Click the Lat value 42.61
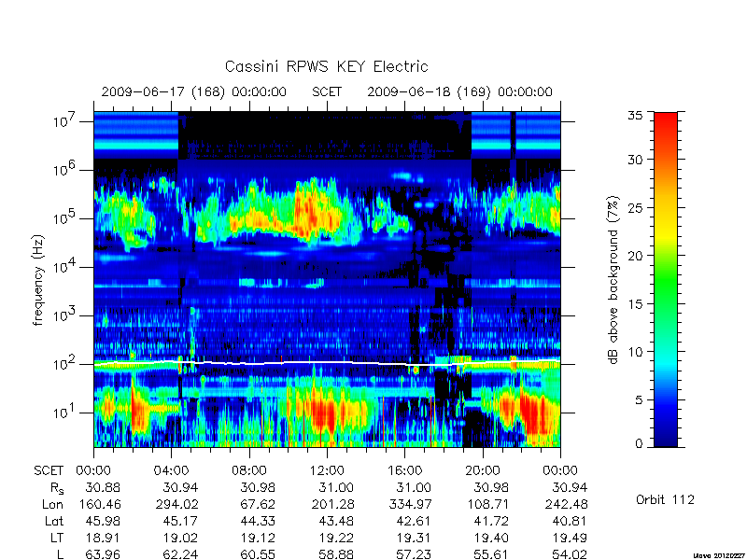 click(413, 521)
